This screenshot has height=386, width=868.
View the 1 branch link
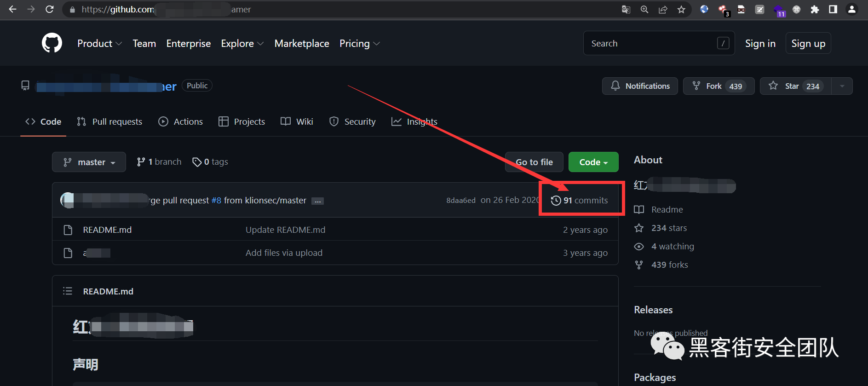pyautogui.click(x=159, y=162)
